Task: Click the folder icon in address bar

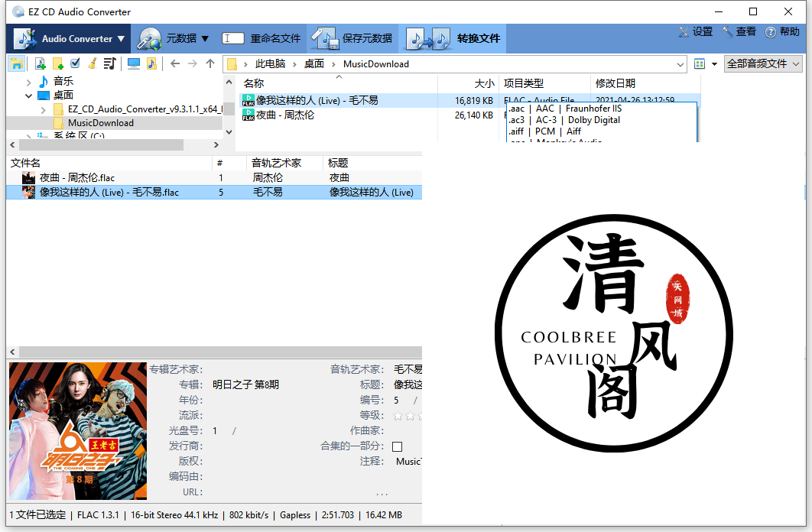Action: (x=232, y=64)
